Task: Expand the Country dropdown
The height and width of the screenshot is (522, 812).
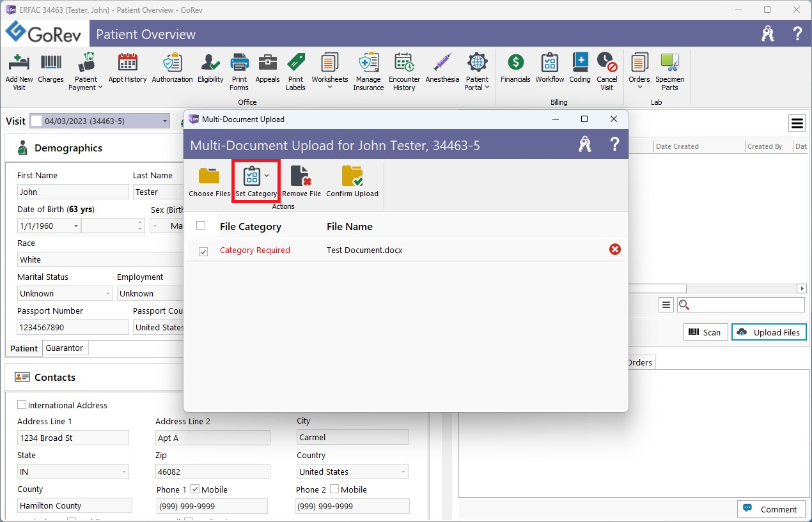Action: tap(403, 472)
